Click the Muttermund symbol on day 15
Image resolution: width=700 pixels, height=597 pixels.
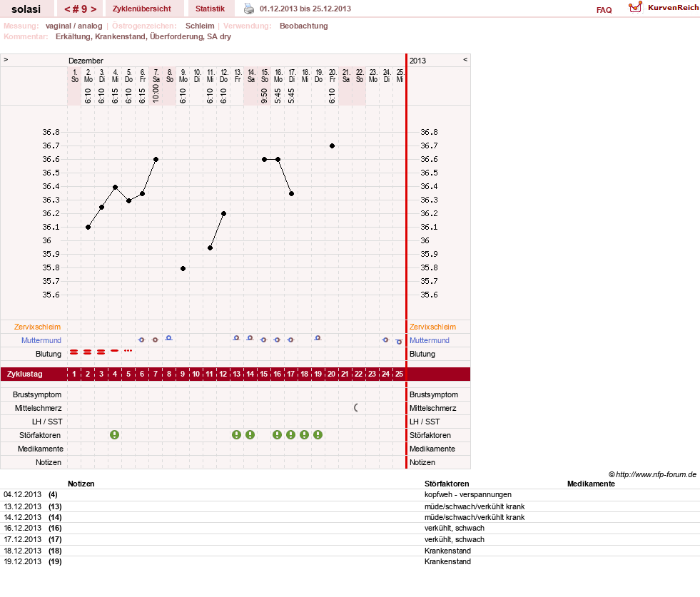tap(263, 340)
